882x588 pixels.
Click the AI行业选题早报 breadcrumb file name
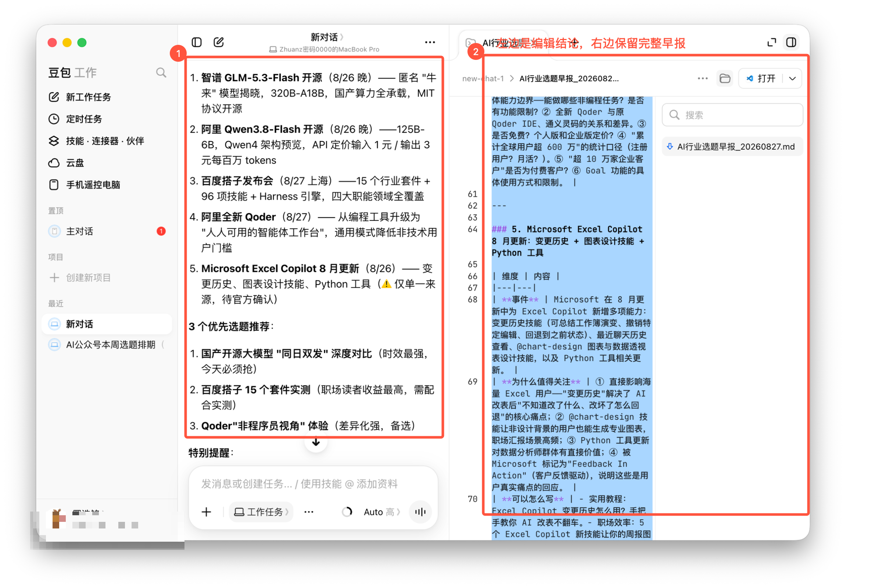569,79
